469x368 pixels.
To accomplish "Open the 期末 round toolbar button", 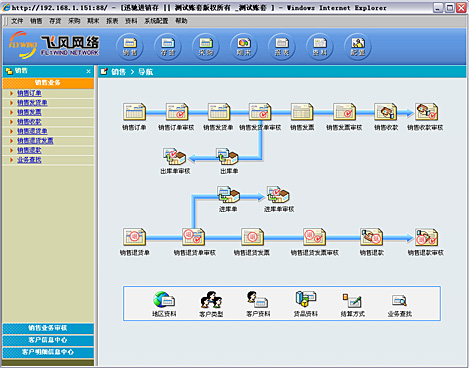I will (x=244, y=47).
